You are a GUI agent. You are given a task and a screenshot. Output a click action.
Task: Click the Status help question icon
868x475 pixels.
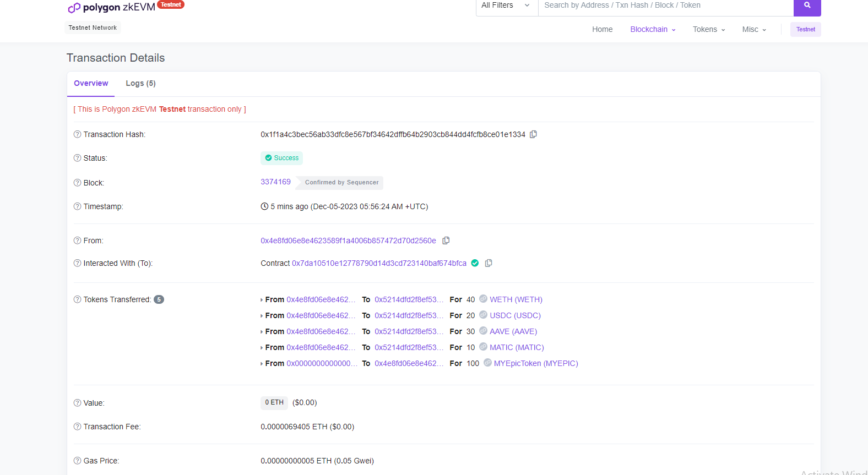[x=77, y=158]
